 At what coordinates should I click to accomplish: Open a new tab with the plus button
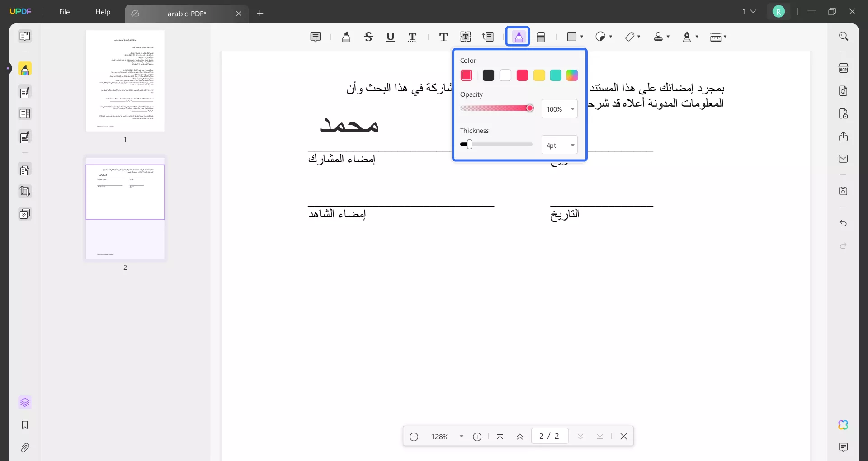[x=260, y=14]
